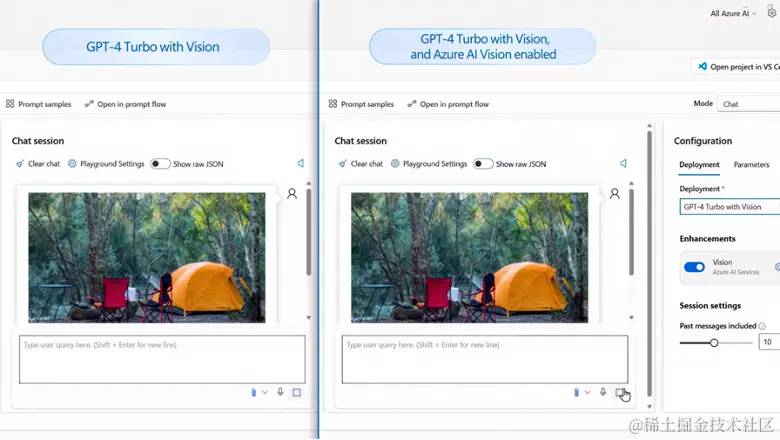Viewport: 780px width, 440px height.
Task: Click the left chat message scrollbar
Action: [x=309, y=232]
